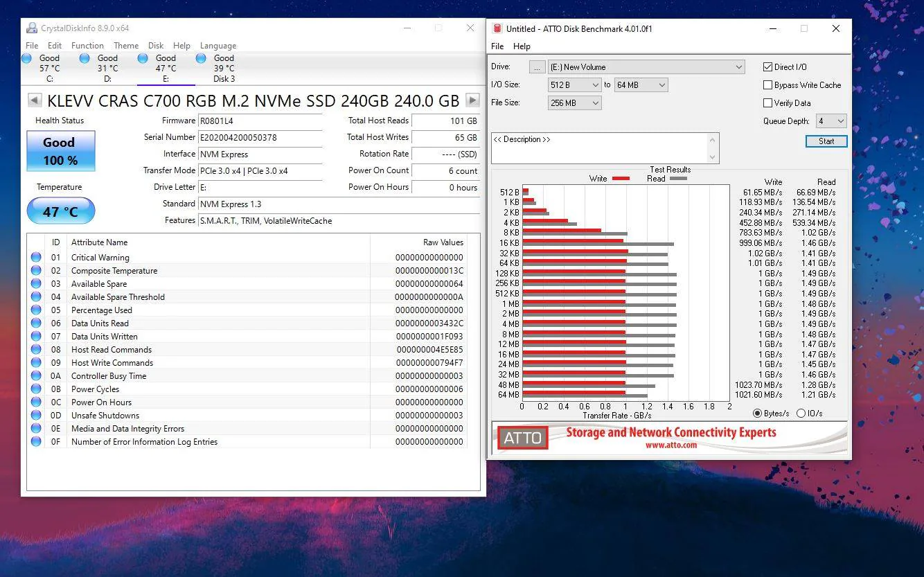Go to previous disk arrow in CrystalDiskInfo

(34, 100)
